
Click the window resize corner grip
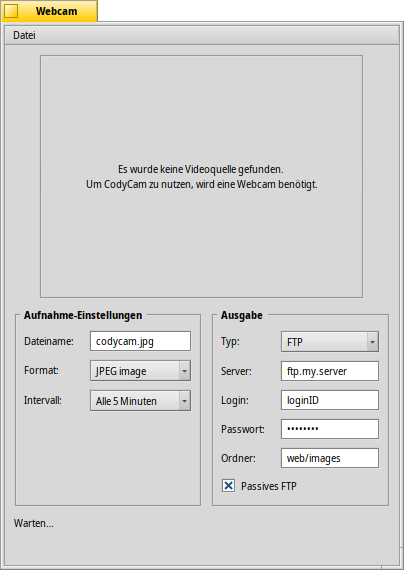pos(396,563)
